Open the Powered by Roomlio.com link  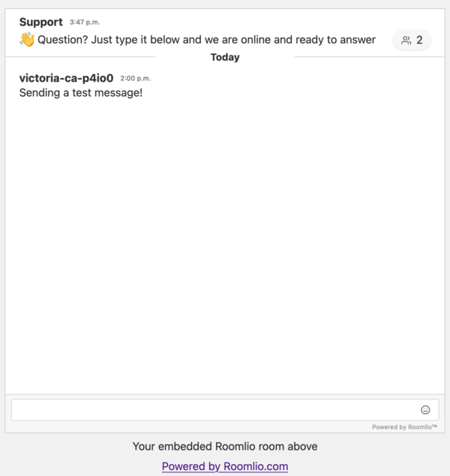tap(225, 466)
